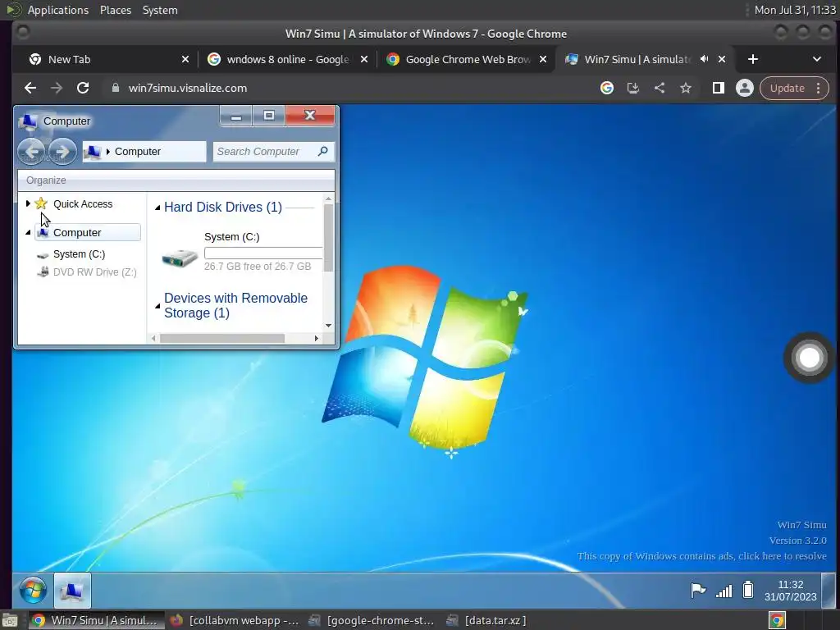Screen dimensions: 840x630
Task: Open the System (C:) drive icon
Action: [x=180, y=258]
